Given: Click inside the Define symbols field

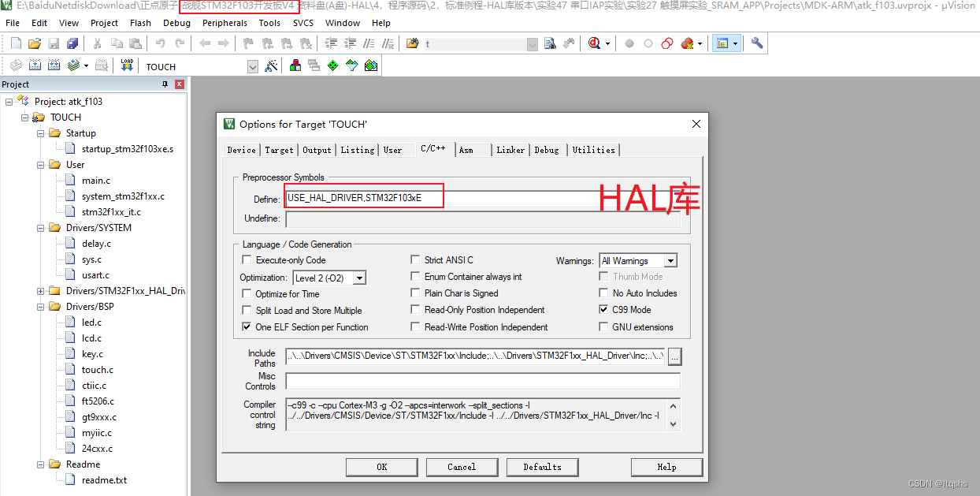Looking at the screenshot, I should pos(482,198).
